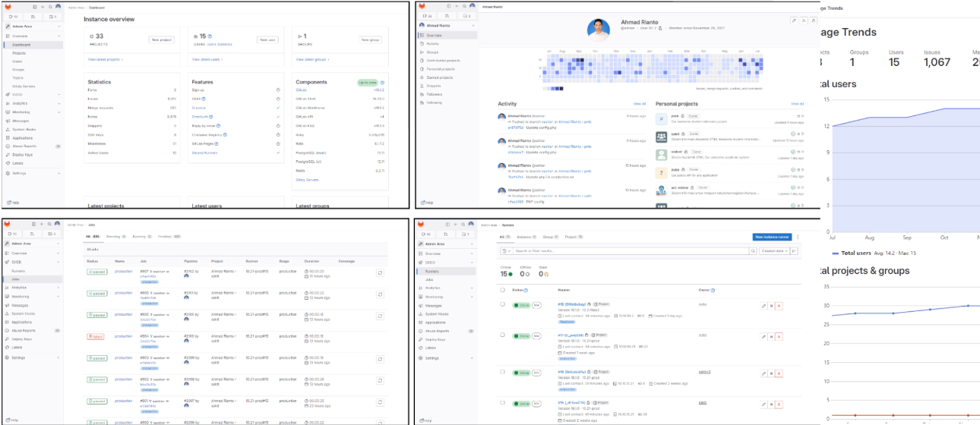Delete runner #18 red X icon
The image size is (980, 425).
(x=779, y=306)
